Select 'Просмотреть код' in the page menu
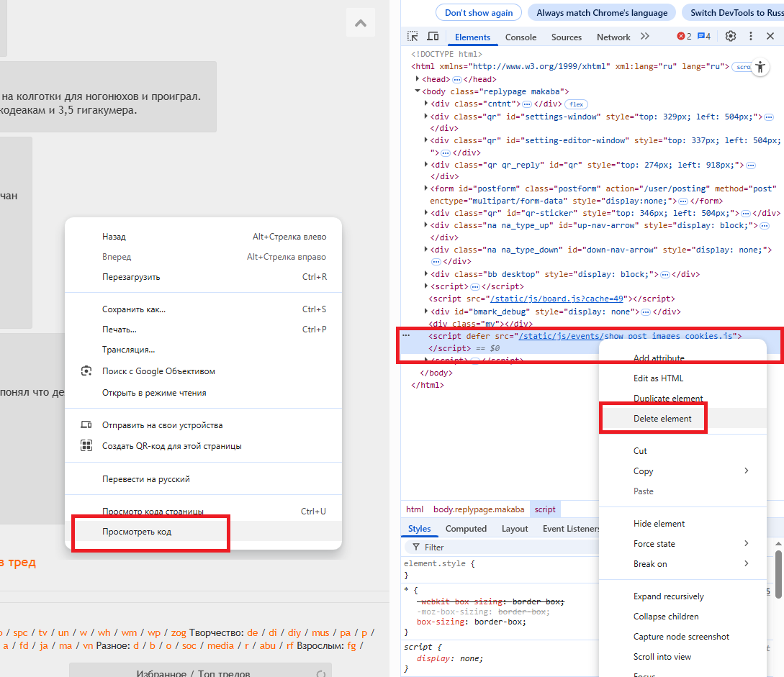This screenshot has width=784, height=677. (x=137, y=532)
